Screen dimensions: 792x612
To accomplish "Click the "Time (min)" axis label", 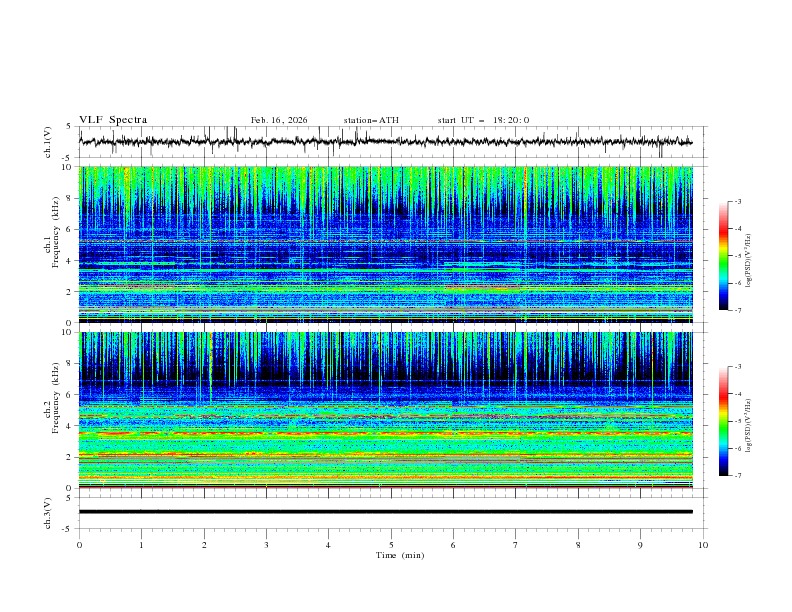I will (400, 555).
